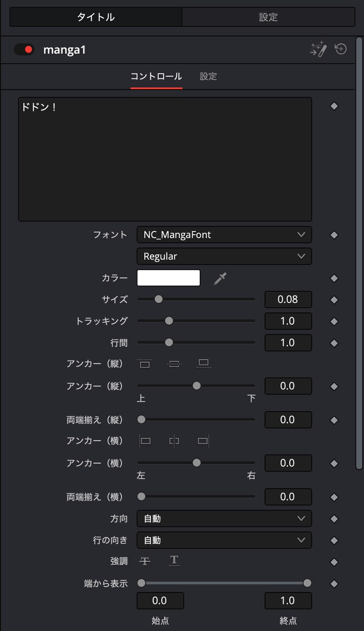Set keyframe diamond for the text box

coord(334,106)
